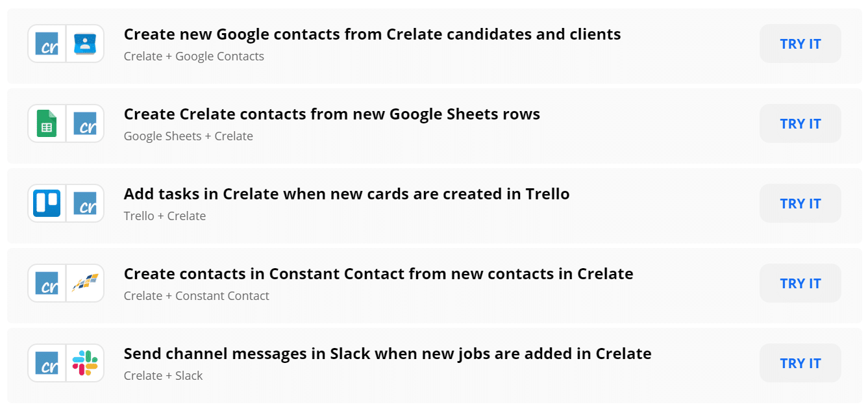Open 'Create Crelate contacts from new Google Sheets rows'
Screen dimensions: 868x411
coord(332,114)
